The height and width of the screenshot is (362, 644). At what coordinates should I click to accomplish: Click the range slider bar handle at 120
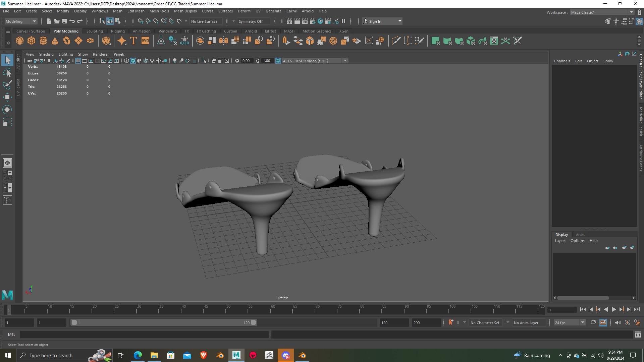(254, 322)
